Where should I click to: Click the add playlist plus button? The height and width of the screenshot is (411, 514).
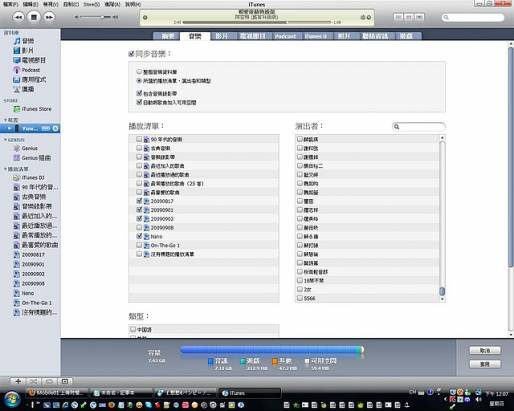pos(18,381)
